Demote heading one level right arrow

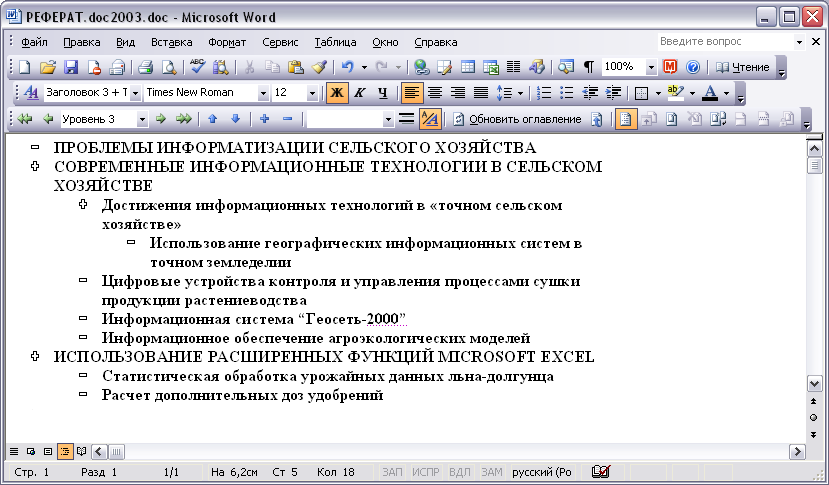pyautogui.click(x=161, y=119)
